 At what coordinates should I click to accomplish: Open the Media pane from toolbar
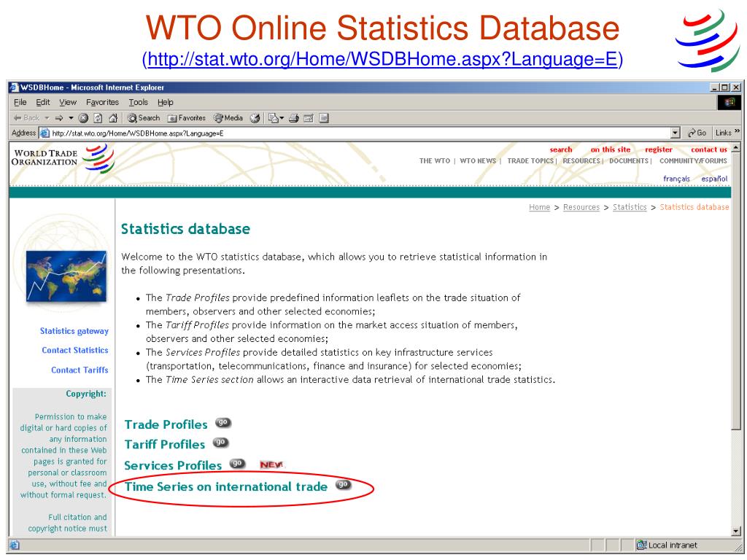[228, 118]
